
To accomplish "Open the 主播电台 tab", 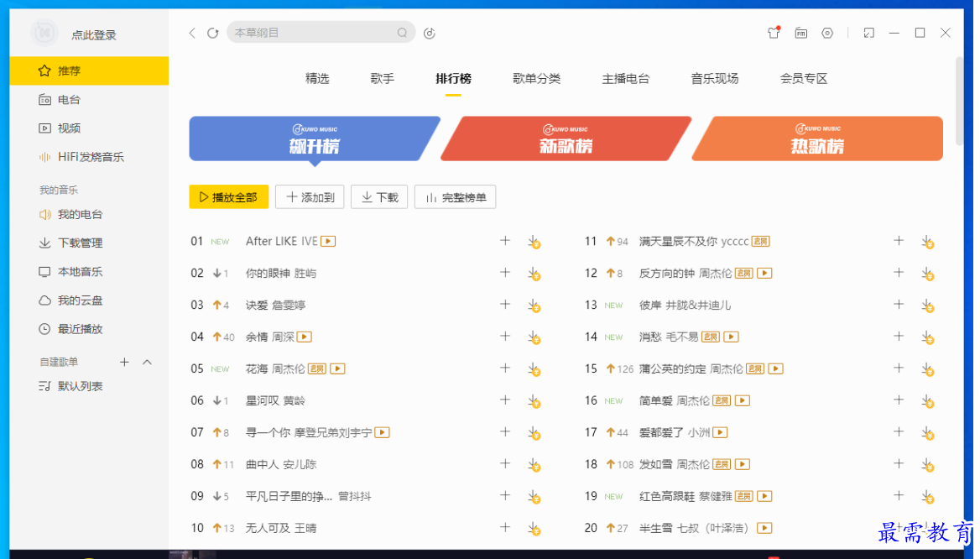I will pos(626,79).
